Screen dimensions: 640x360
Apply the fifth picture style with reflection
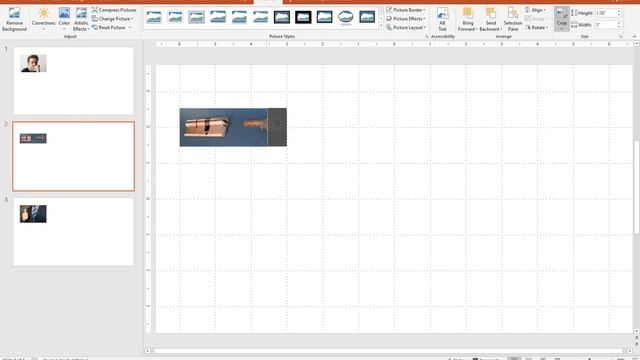pyautogui.click(x=239, y=17)
